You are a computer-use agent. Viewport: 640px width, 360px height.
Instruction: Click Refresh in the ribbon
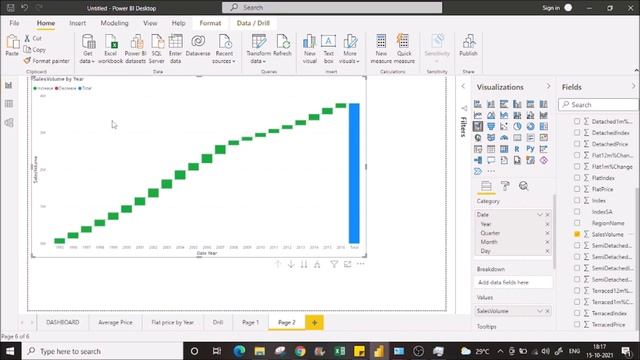click(x=282, y=46)
